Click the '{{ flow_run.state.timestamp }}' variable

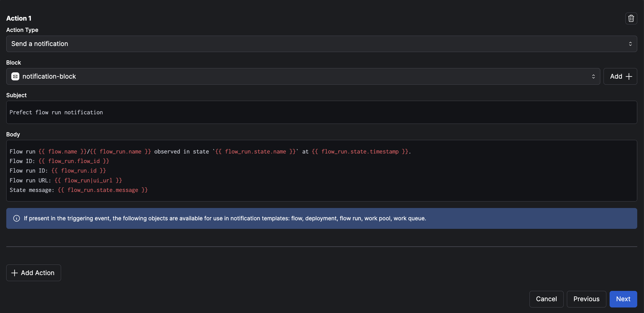[x=360, y=151]
